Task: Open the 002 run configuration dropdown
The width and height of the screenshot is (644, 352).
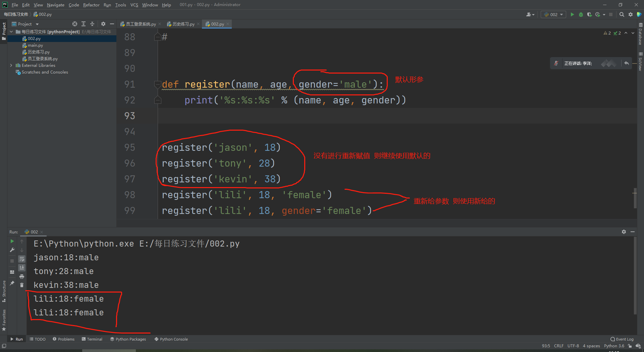Action: coord(553,14)
